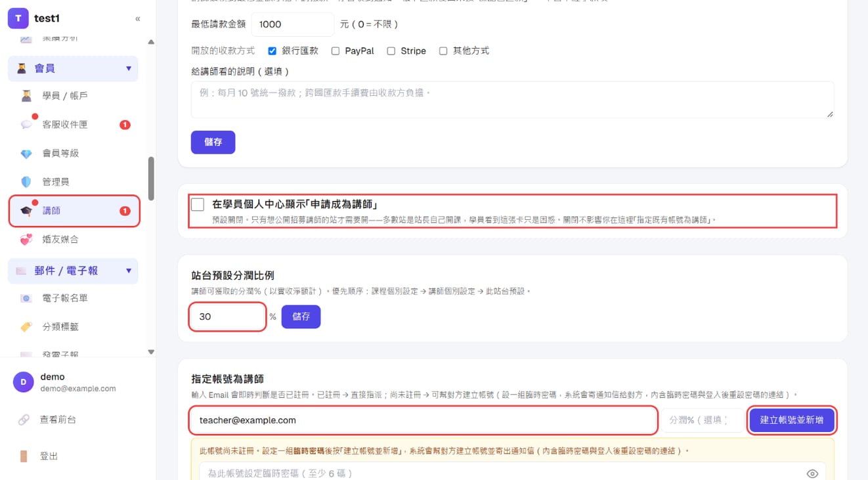Click 登出 to log out
The width and height of the screenshot is (868, 480).
49,456
